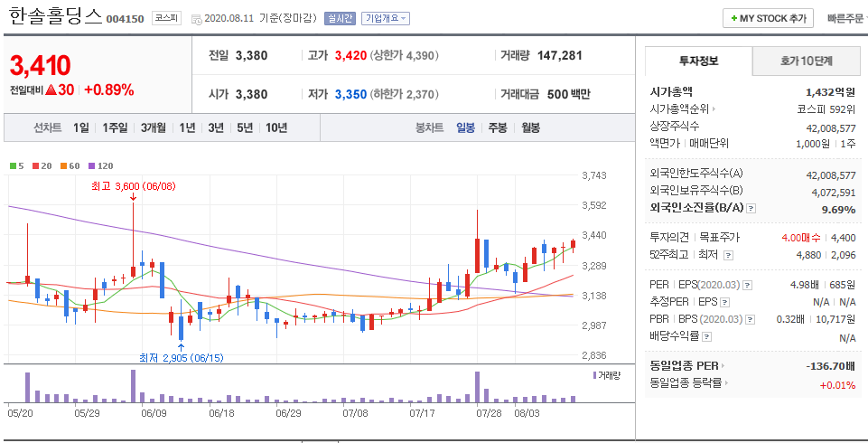Select 1주일 line chart period

tap(115, 127)
